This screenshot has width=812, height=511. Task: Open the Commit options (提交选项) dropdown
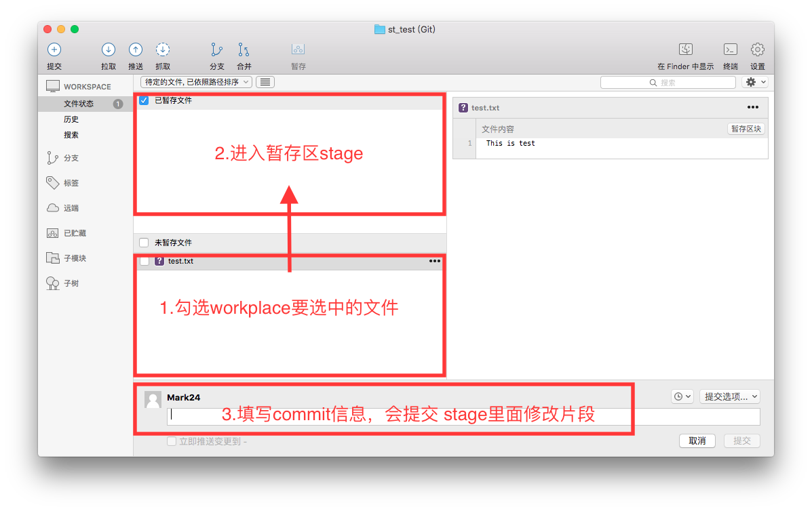pos(730,396)
